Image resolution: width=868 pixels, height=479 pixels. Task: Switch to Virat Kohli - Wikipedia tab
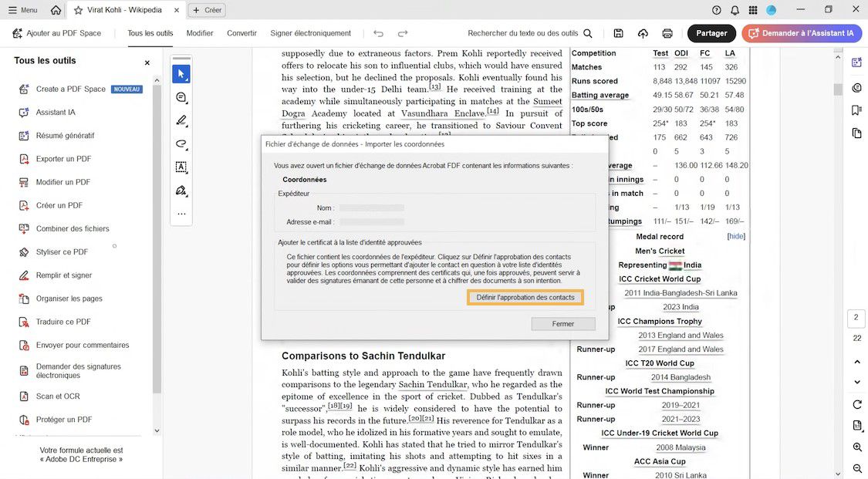click(x=124, y=10)
